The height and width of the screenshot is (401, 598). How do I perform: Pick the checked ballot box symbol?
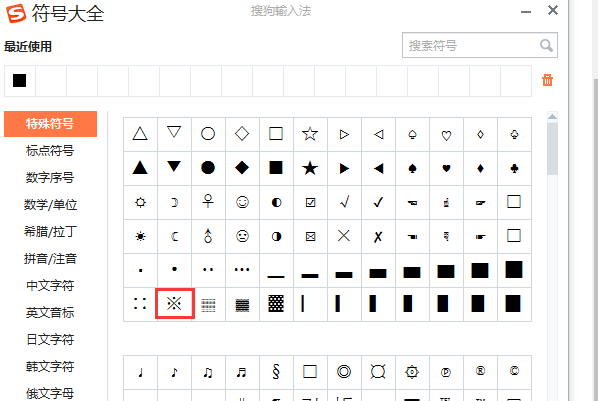tap(310, 202)
